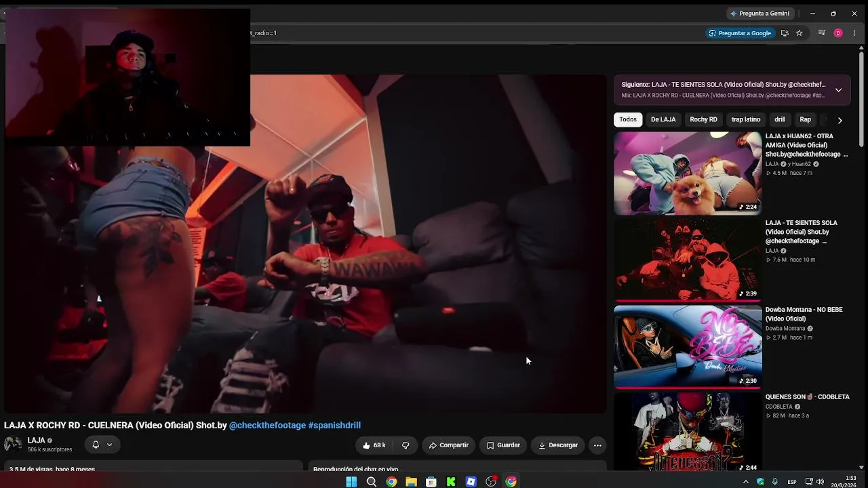Open Dowba Montana NO BEBE thumbnail
The width and height of the screenshot is (868, 488).
pyautogui.click(x=688, y=347)
